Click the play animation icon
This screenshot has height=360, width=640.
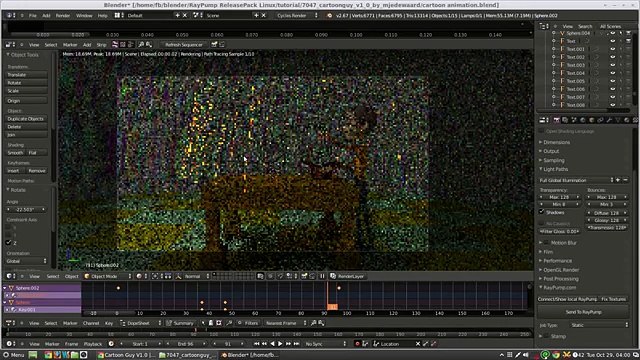280,344
